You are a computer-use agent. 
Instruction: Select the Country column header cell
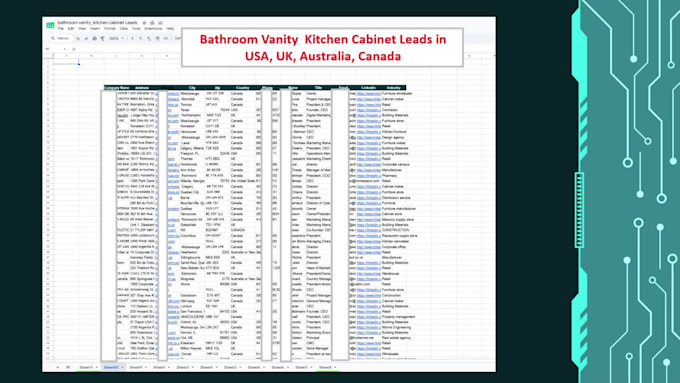pyautogui.click(x=242, y=88)
